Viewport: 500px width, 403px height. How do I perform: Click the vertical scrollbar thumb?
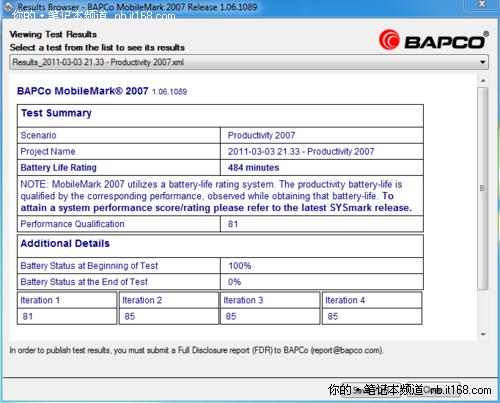(x=482, y=188)
